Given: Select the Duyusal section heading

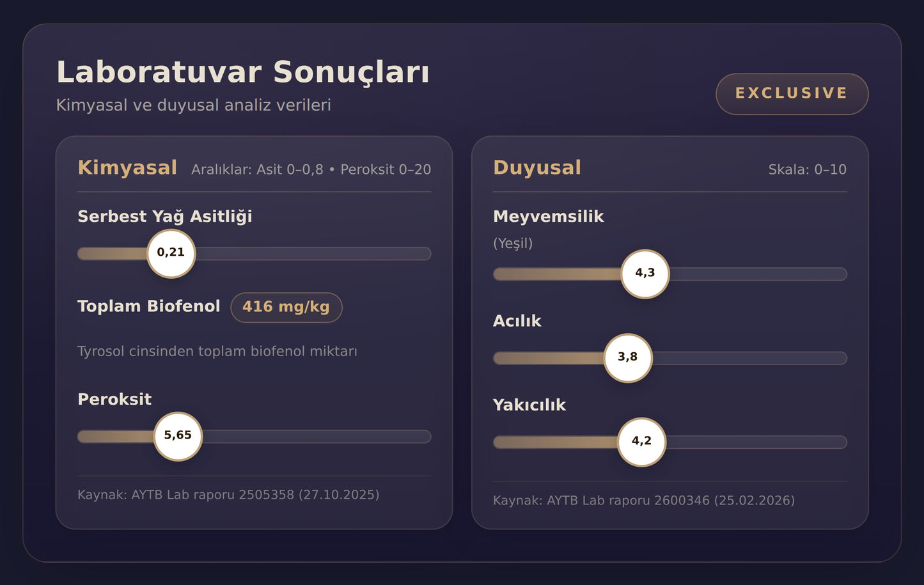Looking at the screenshot, I should [x=536, y=168].
